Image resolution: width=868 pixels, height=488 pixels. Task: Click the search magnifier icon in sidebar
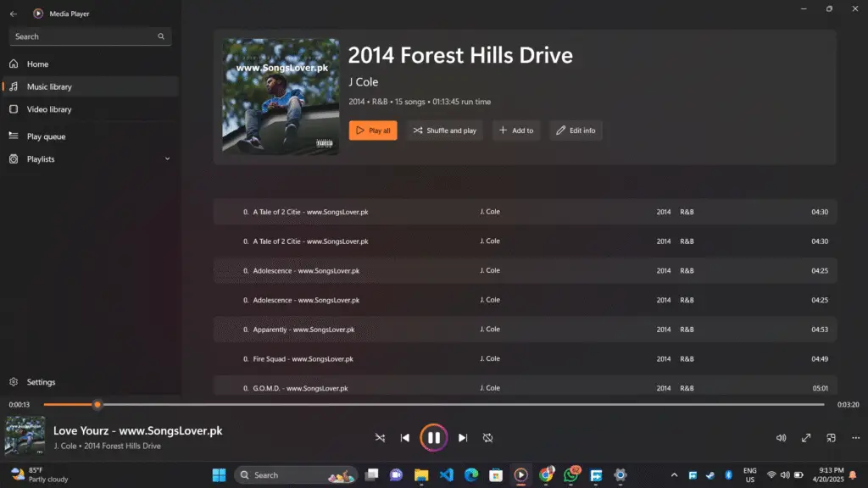[x=161, y=36]
